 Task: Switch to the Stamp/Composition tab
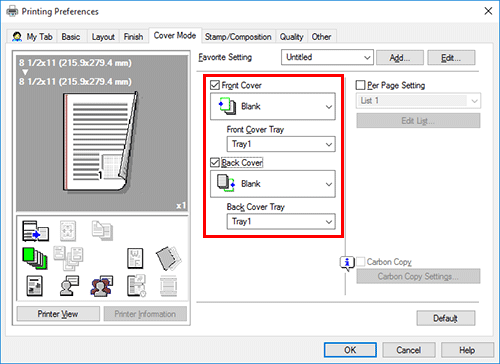click(238, 37)
